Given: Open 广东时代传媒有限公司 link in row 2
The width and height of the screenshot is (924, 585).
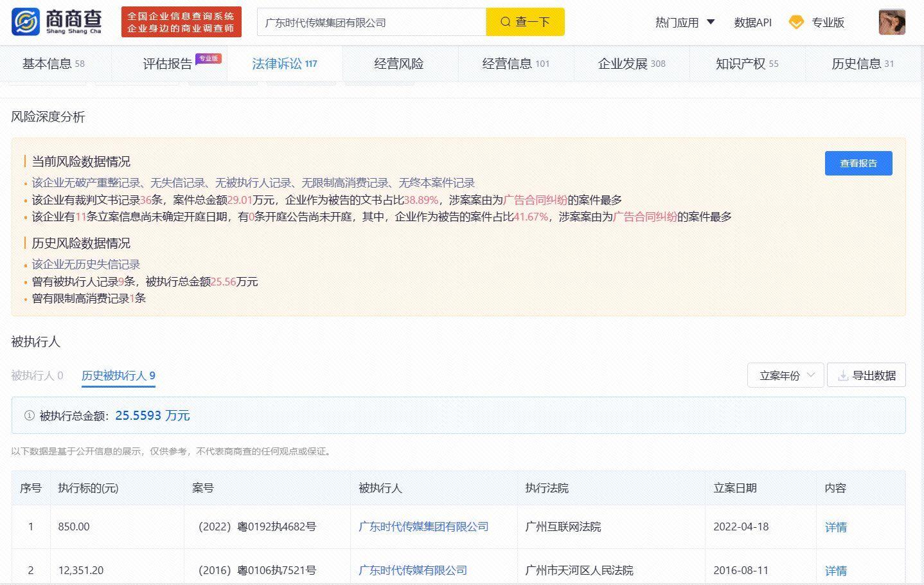Looking at the screenshot, I should tap(413, 570).
